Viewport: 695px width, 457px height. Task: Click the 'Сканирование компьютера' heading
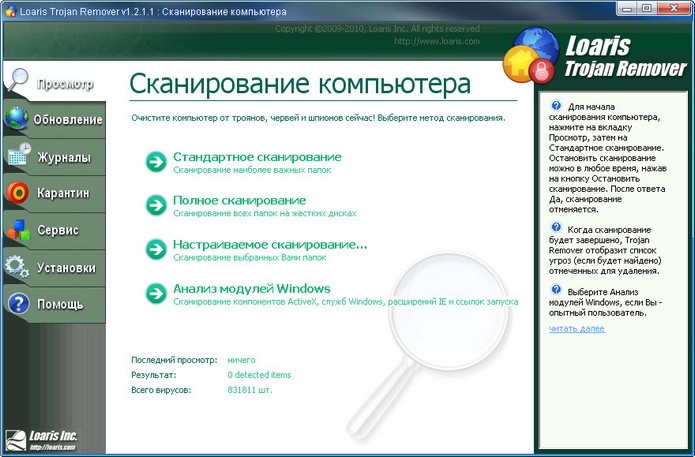300,84
